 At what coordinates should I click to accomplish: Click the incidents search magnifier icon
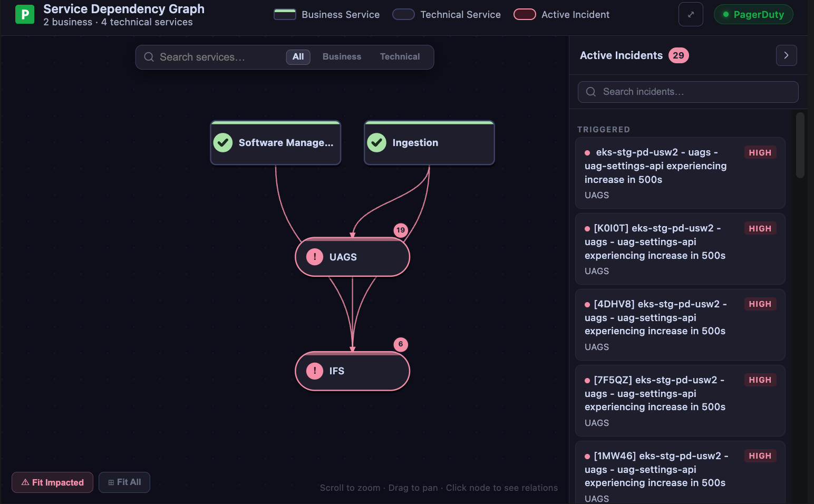[591, 92]
